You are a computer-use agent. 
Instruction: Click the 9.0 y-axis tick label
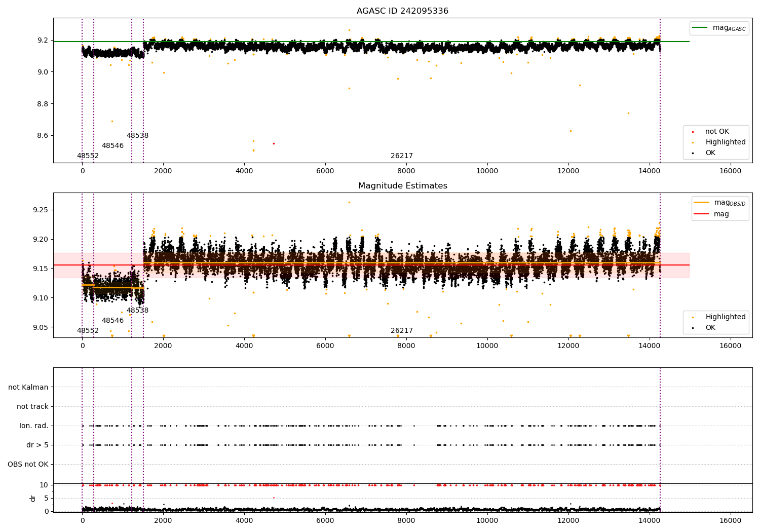43,72
